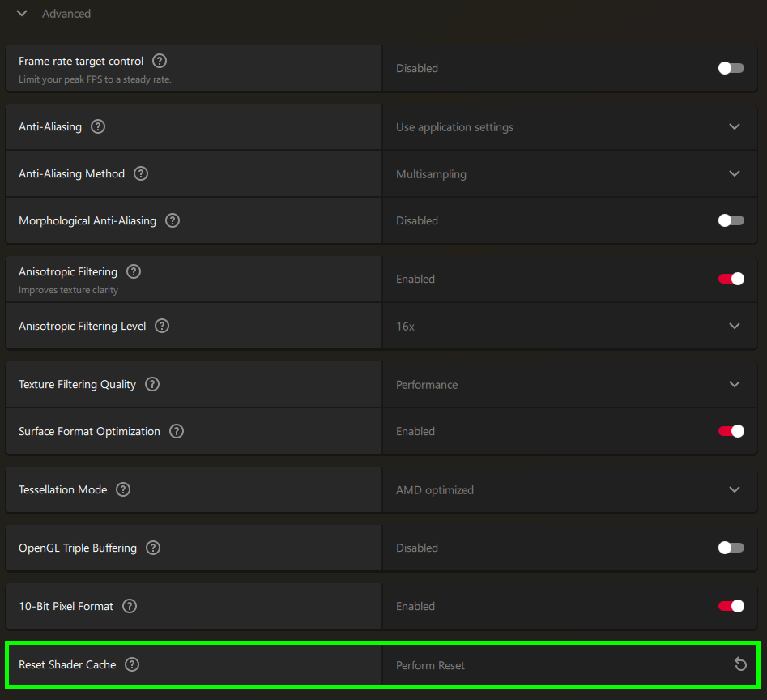
Task: Disable 10-Bit Pixel Format toggle
Action: click(731, 607)
